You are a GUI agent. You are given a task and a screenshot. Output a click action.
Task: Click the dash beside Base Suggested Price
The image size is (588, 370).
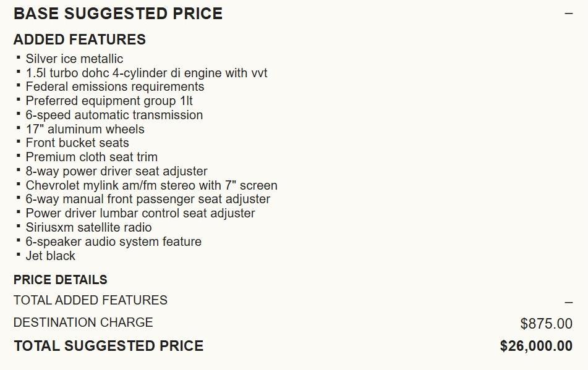click(568, 13)
